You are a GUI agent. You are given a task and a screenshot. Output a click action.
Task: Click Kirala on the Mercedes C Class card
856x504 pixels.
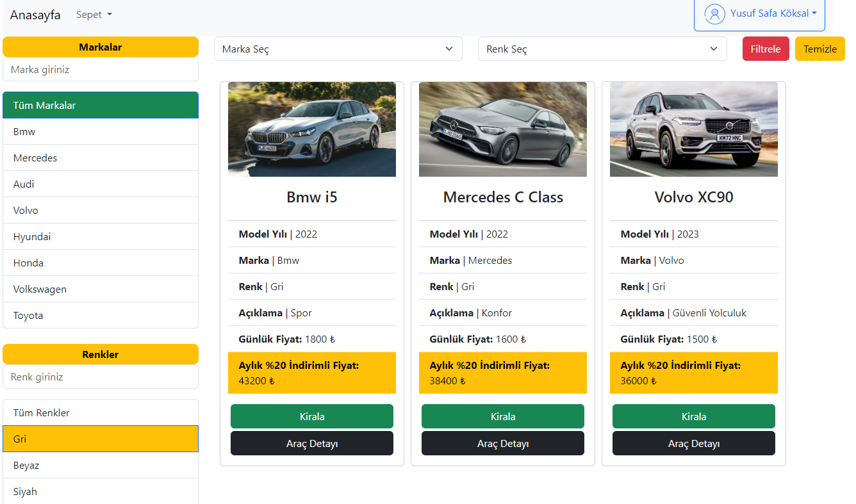pos(503,416)
